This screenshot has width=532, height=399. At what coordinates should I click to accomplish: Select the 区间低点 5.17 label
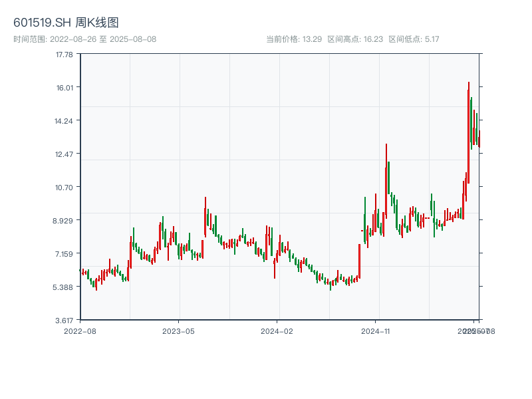click(x=414, y=39)
